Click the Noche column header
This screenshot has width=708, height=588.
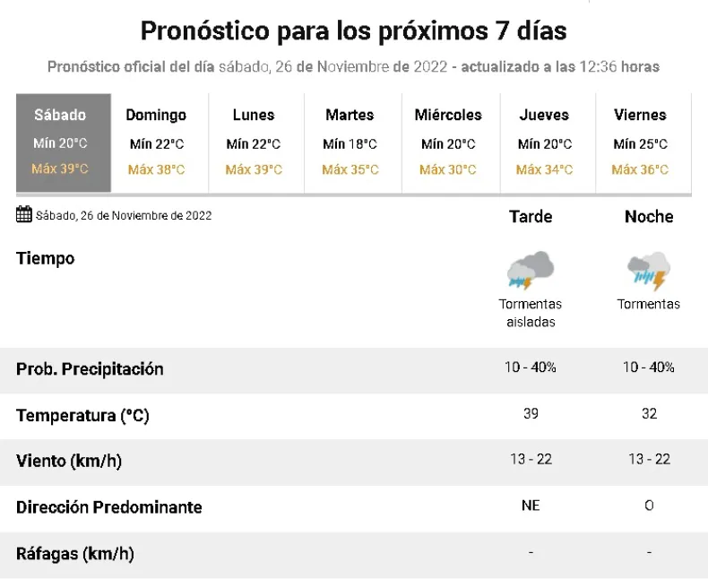click(x=649, y=216)
